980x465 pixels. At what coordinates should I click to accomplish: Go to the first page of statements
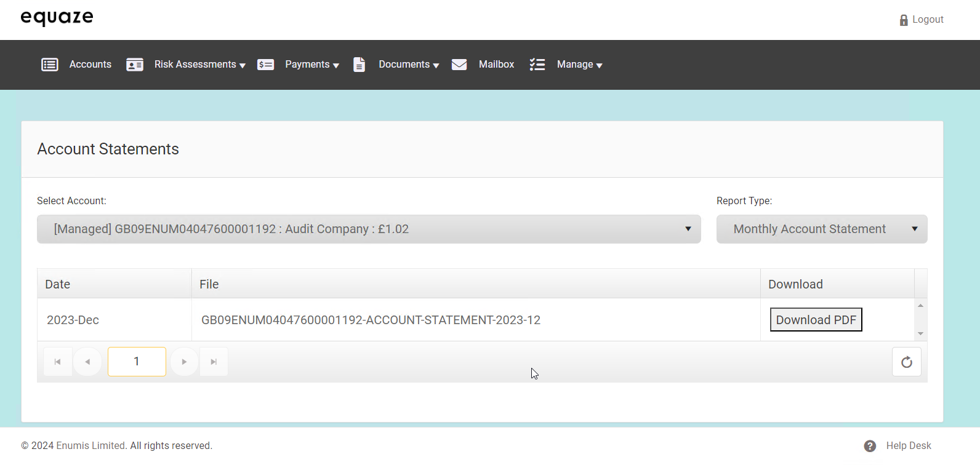[58, 362]
